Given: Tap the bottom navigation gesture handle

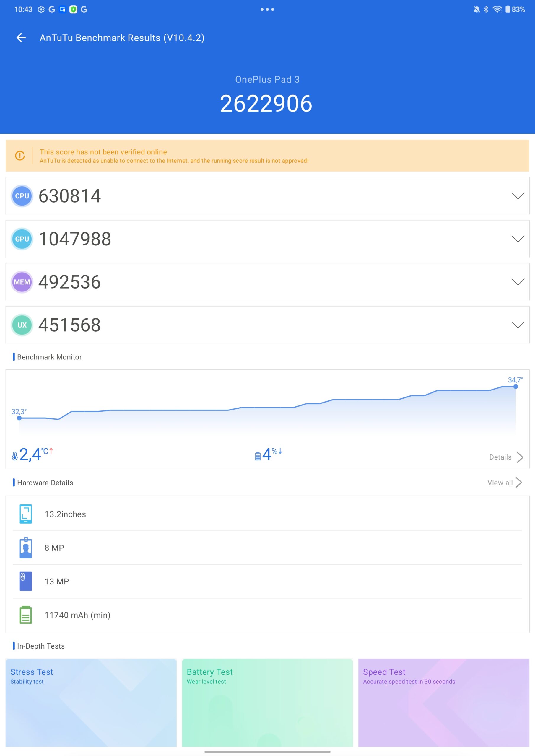Looking at the screenshot, I should click(267, 752).
